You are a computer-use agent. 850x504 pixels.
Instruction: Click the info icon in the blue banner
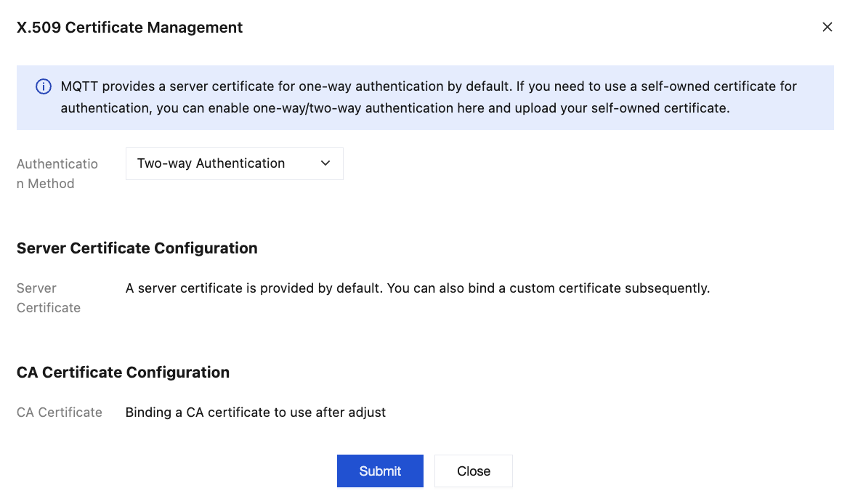click(x=44, y=87)
